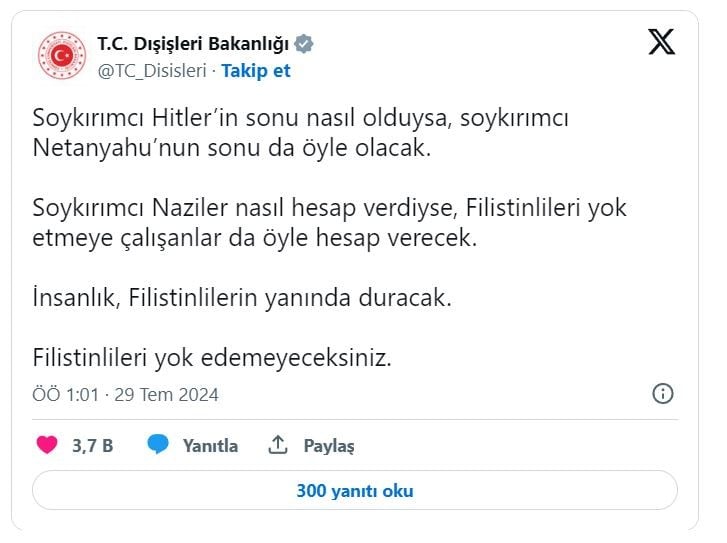Click the Turkish Foreign Ministry profile avatar

click(x=63, y=56)
